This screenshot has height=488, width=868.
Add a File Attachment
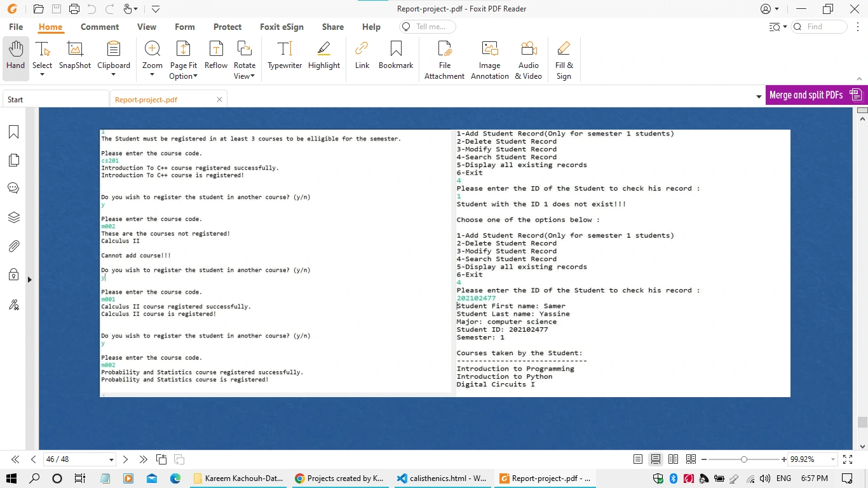pos(445,60)
